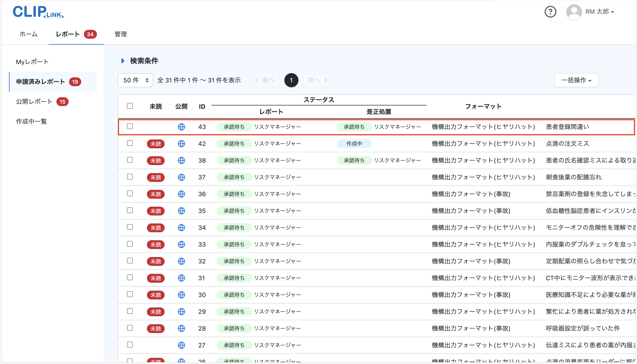This screenshot has height=364, width=637.
Task: Check the select-all checkbox in table header
Action: (130, 106)
